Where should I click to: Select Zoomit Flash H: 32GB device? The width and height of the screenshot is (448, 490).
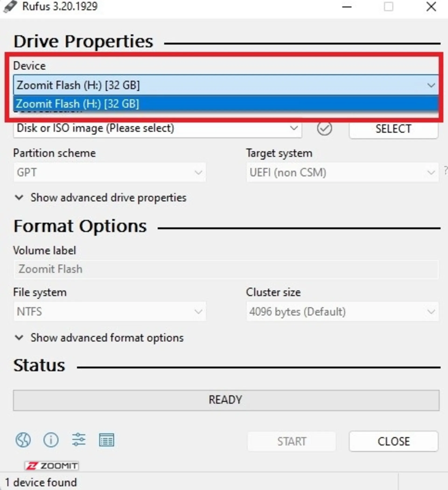tap(224, 104)
